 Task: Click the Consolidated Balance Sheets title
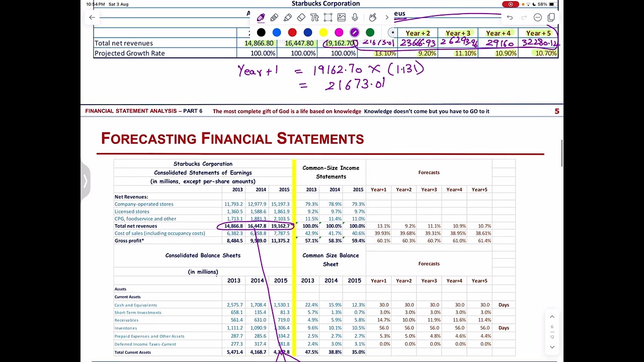tap(203, 255)
